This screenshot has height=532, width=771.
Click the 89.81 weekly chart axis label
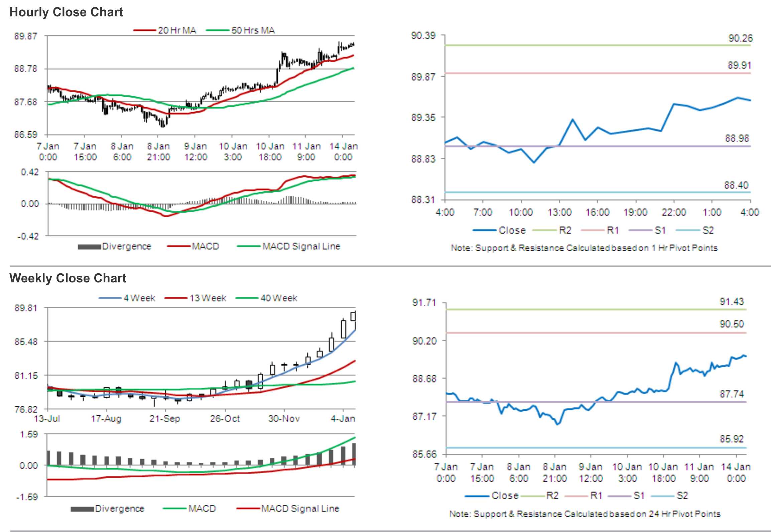pyautogui.click(x=26, y=308)
